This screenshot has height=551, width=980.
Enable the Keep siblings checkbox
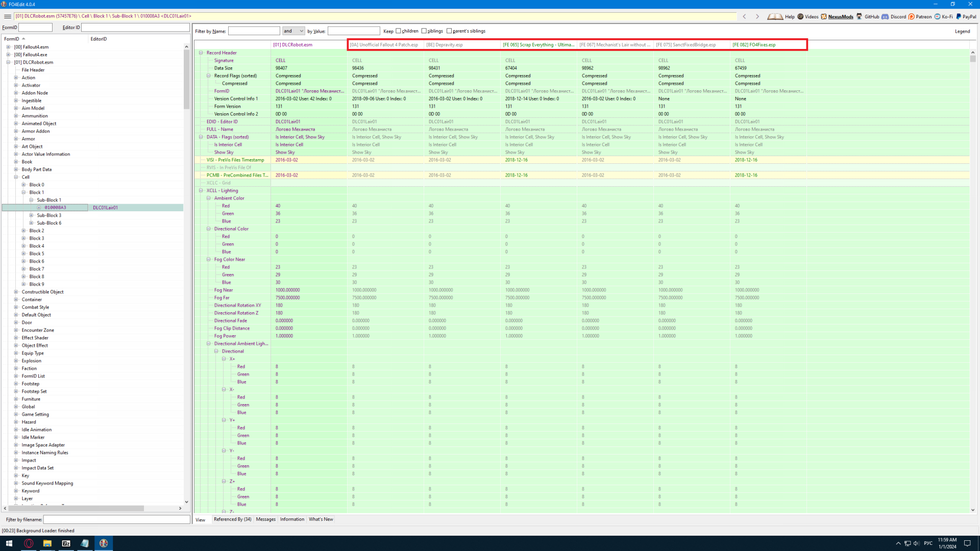coord(424,31)
